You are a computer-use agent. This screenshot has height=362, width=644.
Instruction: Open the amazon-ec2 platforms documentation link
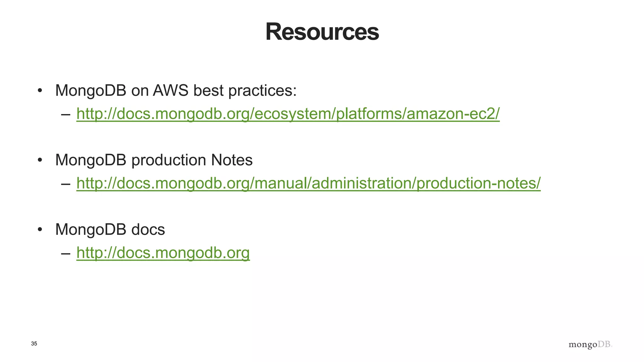click(288, 113)
